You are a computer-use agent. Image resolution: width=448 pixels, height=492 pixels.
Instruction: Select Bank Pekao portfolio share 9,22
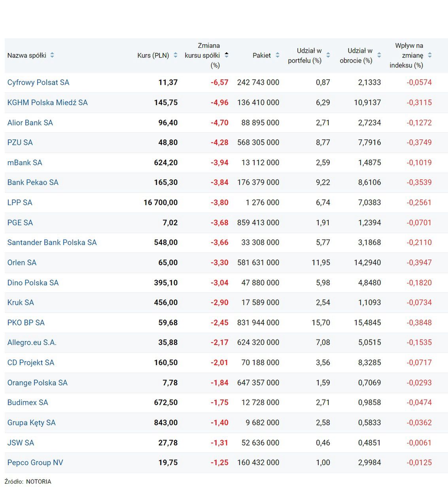click(323, 183)
